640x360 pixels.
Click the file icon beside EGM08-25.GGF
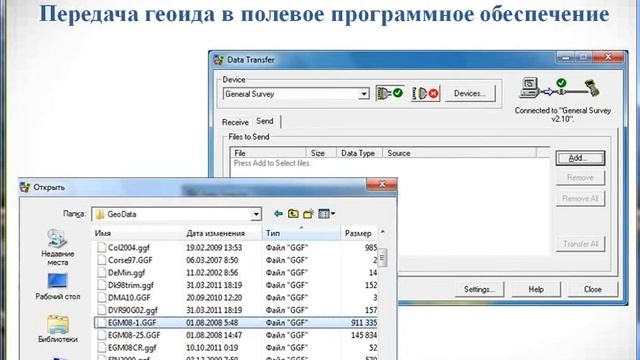(102, 335)
